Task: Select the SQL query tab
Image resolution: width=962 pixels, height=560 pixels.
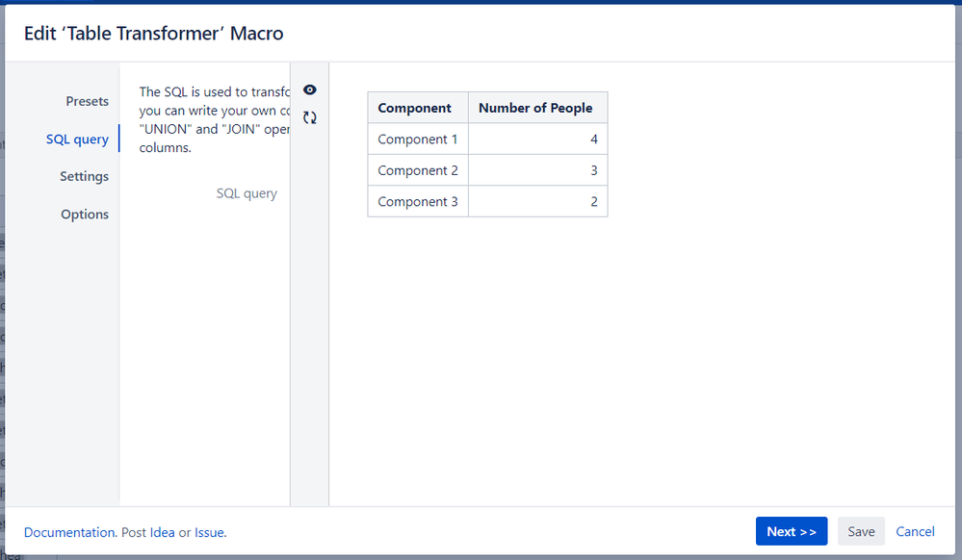Action: pyautogui.click(x=77, y=140)
